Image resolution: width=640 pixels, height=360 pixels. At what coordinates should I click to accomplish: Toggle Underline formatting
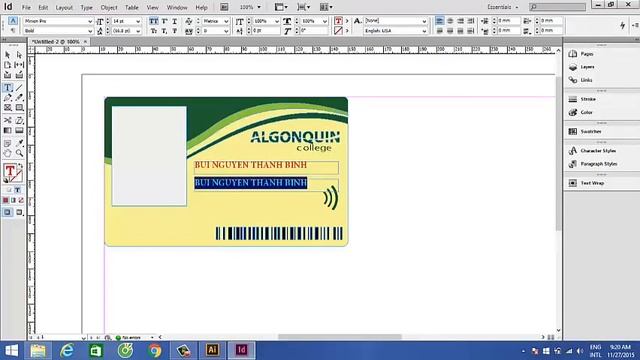click(x=175, y=21)
